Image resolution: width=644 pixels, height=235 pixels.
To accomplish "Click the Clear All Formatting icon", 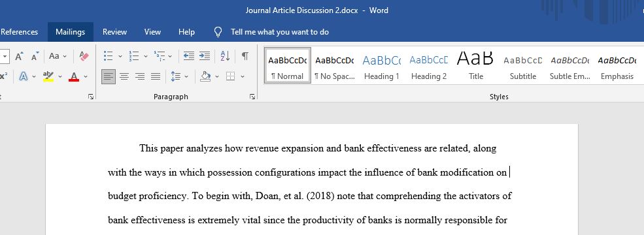I will (84, 56).
